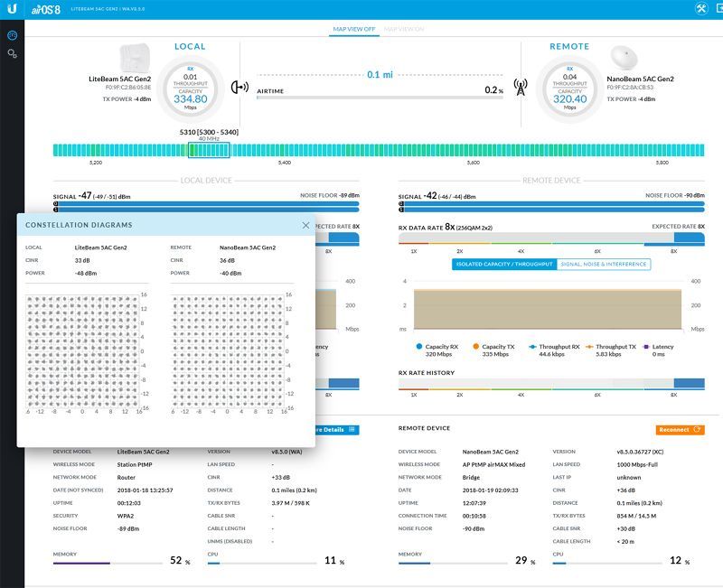Click the RX RATE HISTORY bar
The image size is (723, 588).
coord(551,384)
